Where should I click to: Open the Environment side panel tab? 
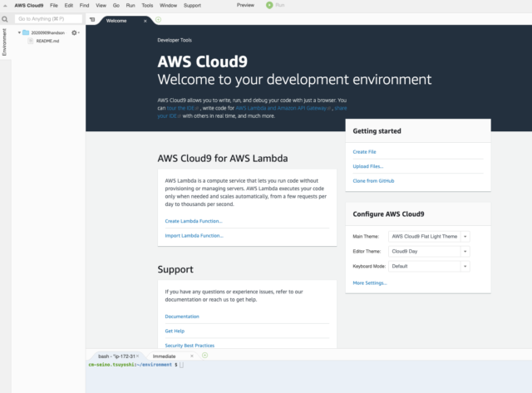pyautogui.click(x=4, y=42)
